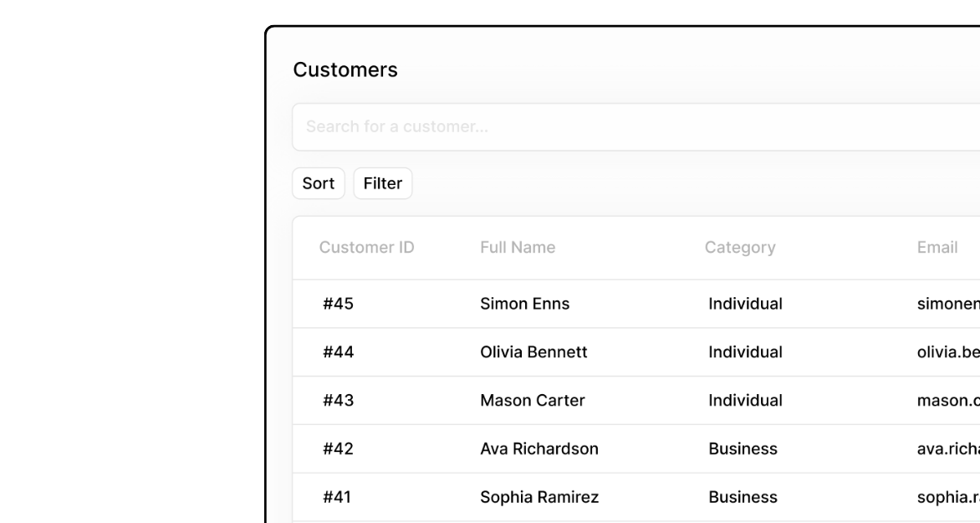
Task: Click Sophia Ramirez's email address
Action: [948, 497]
